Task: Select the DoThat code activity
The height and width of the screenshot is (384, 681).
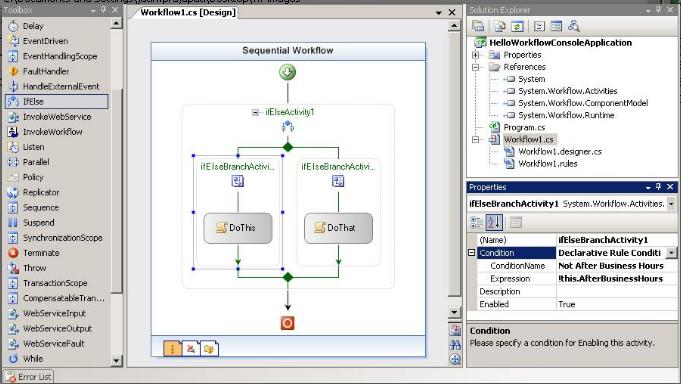Action: pyautogui.click(x=338, y=228)
